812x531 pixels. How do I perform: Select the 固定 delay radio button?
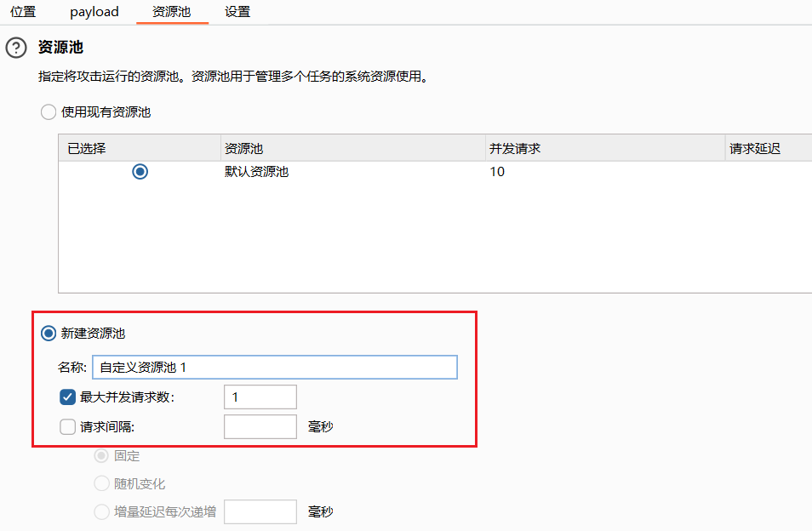click(x=102, y=456)
